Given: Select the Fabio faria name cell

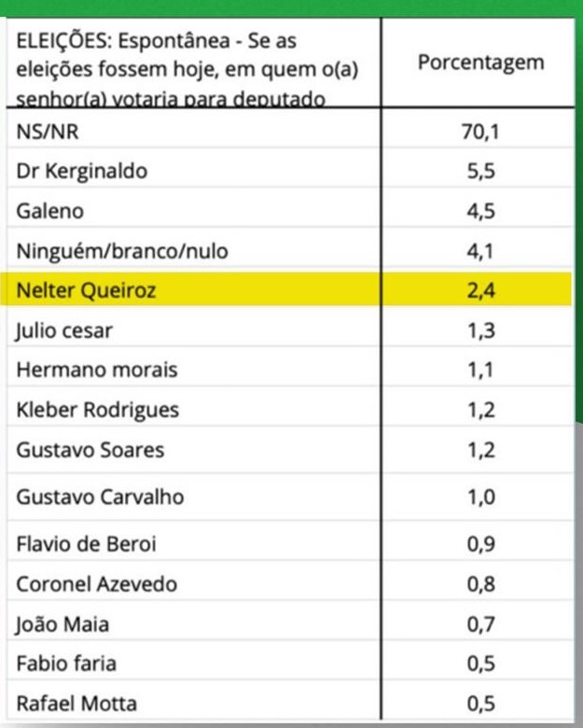Looking at the screenshot, I should tap(63, 664).
